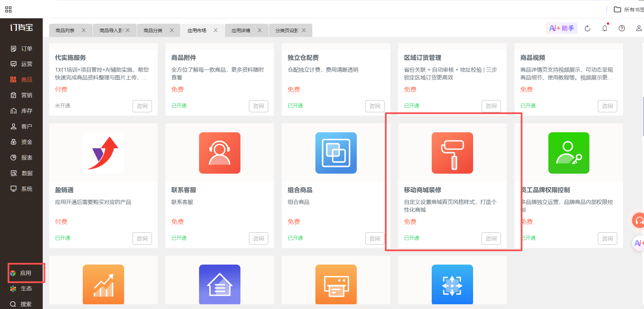644x309 pixels.
Task: Open the user account icon
Action: click(x=639, y=28)
